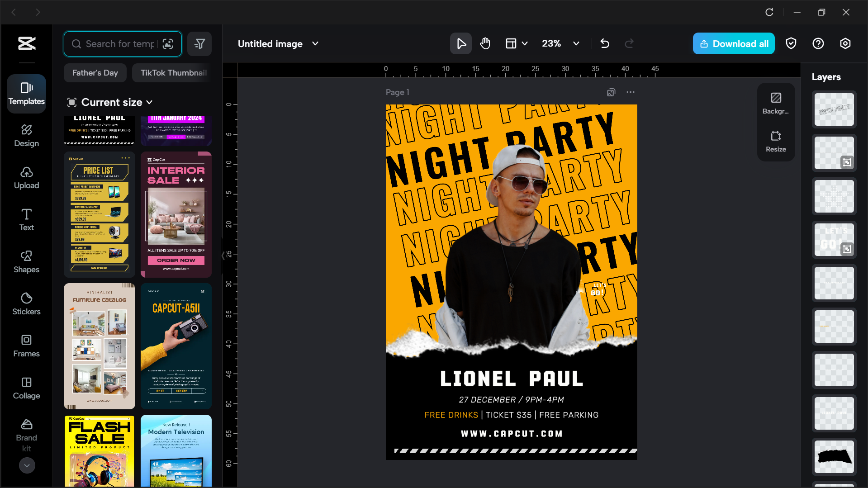The height and width of the screenshot is (488, 868).
Task: Go forward with the right arrow
Action: (38, 12)
